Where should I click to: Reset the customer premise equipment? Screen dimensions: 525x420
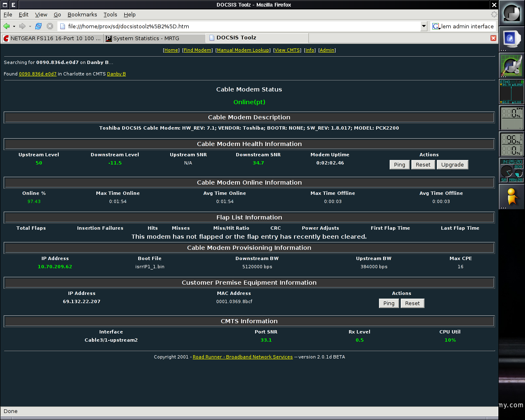coord(413,303)
